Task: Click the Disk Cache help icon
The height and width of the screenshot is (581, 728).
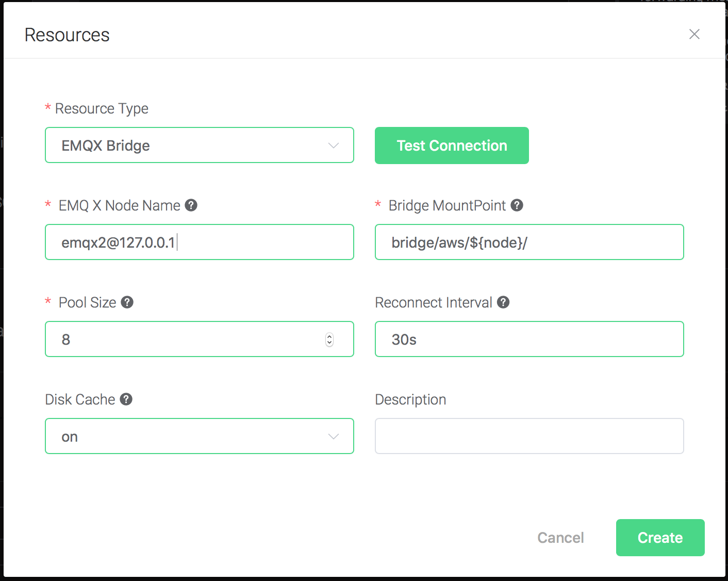Action: [x=126, y=399]
